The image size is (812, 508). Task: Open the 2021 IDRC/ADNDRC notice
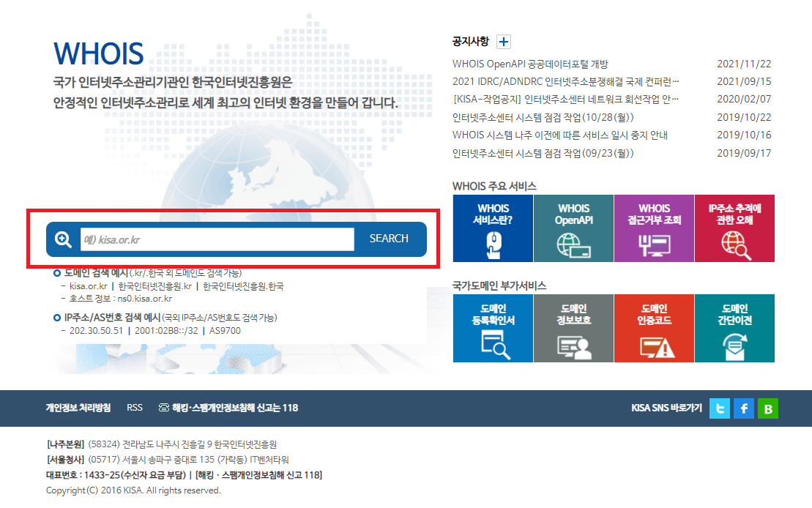[x=565, y=82]
